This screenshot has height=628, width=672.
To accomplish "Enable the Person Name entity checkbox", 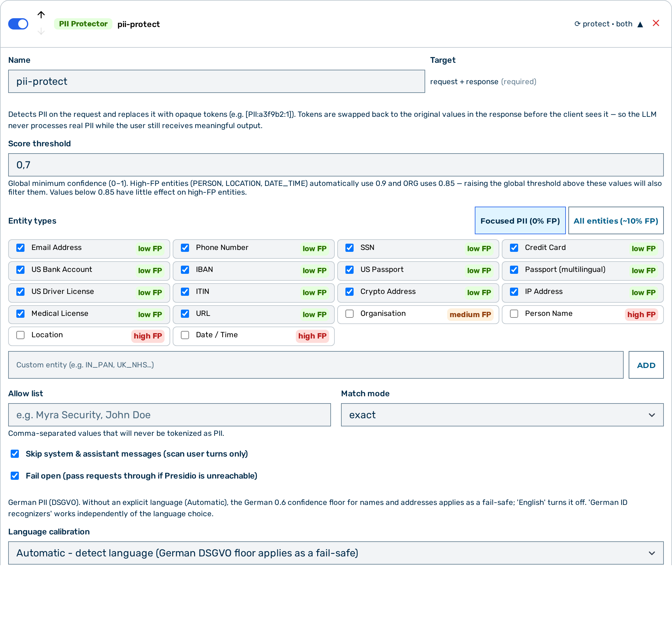I will 514,314.
